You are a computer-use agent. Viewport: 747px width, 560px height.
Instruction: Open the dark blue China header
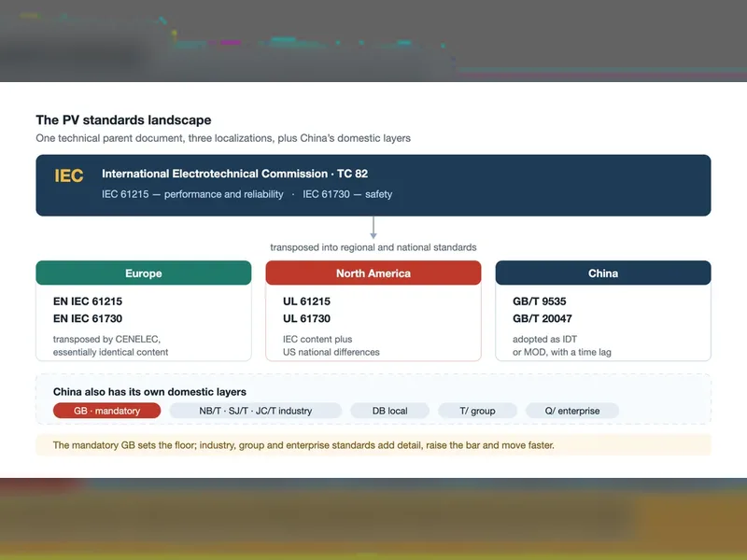pyautogui.click(x=603, y=273)
